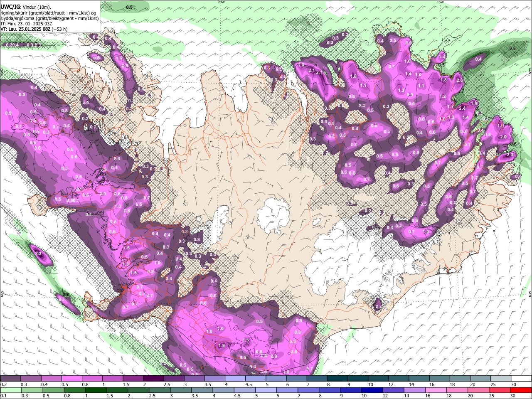Screen dimensions: 532x399
Task: Click the 'IT: Fim. 23. 01. 2025 03Z' line
Action: coord(26,24)
